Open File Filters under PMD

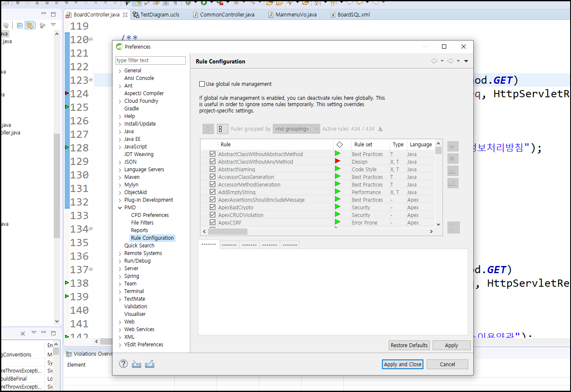(142, 223)
